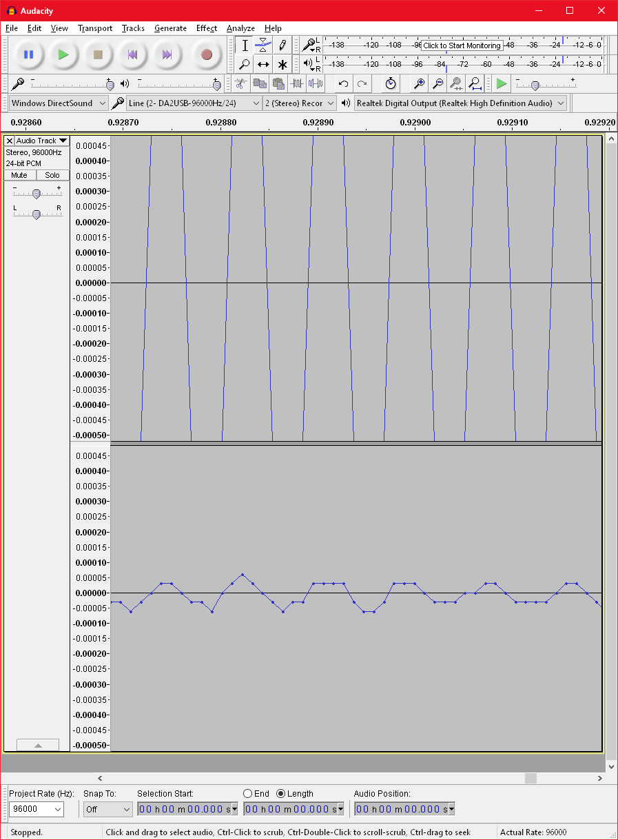Stop playback with the Stop button
This screenshot has width=618, height=840.
click(98, 54)
